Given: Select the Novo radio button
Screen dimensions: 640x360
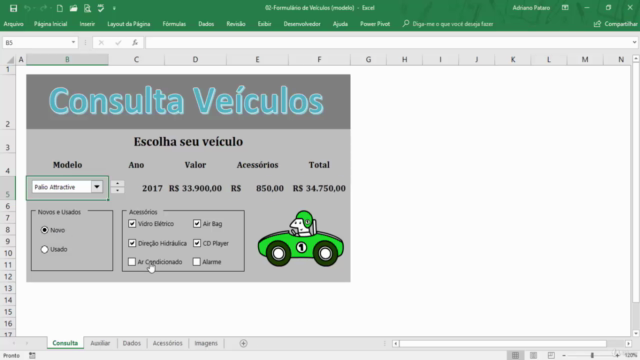Looking at the screenshot, I should pos(44,230).
